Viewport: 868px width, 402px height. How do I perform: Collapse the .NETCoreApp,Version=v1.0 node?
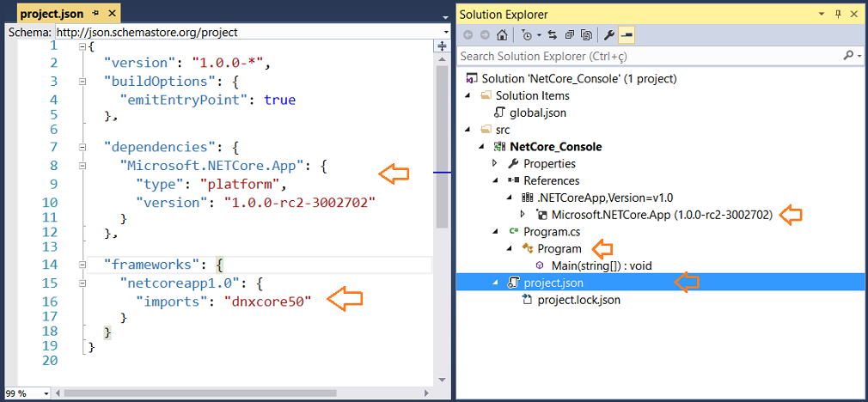tap(510, 198)
